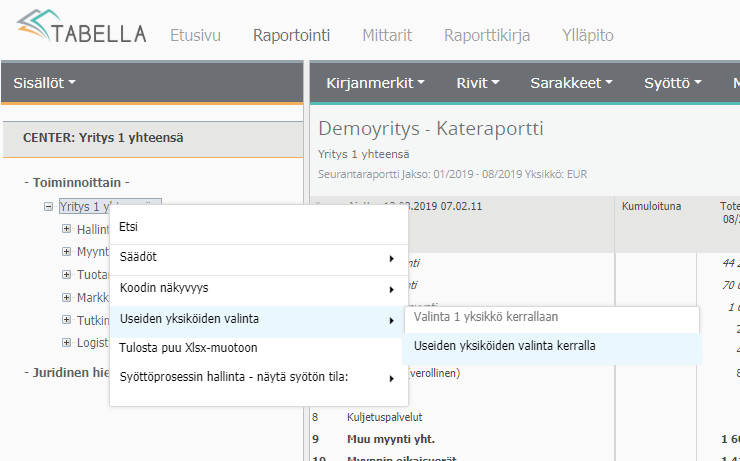Expand the Markk... tree node plus icon
This screenshot has height=461, width=740.
[x=67, y=297]
